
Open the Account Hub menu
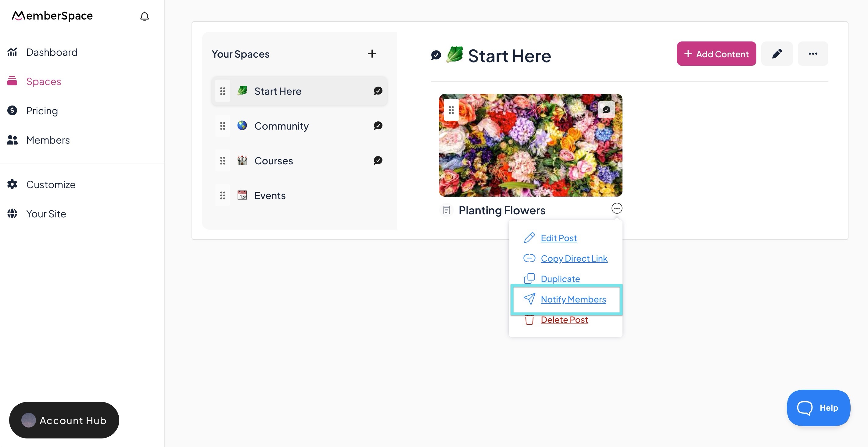pyautogui.click(x=64, y=420)
